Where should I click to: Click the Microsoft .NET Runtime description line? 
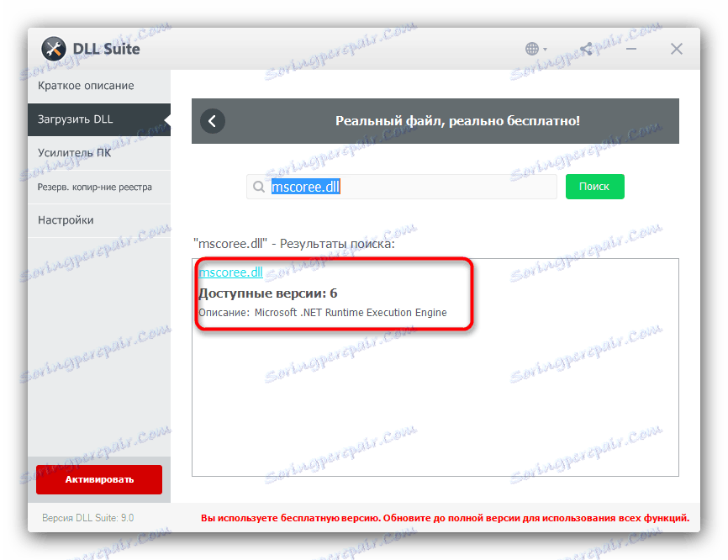[323, 313]
